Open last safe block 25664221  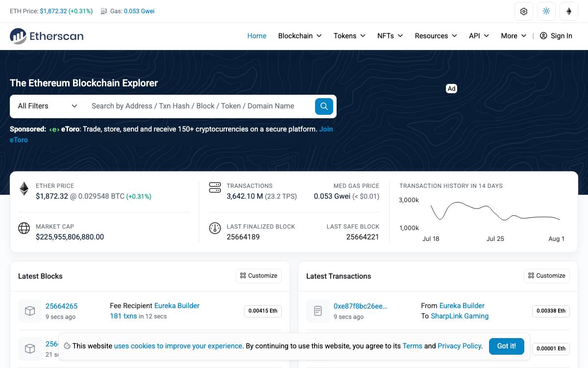click(x=363, y=237)
